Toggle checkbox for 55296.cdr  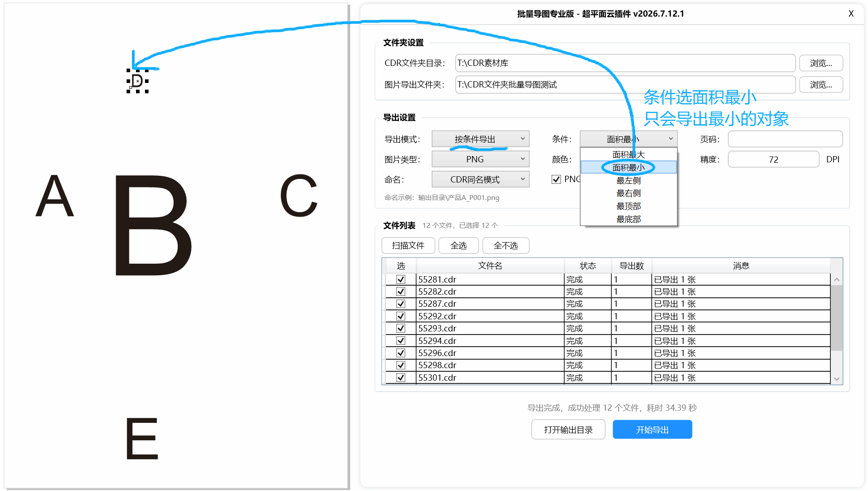pyautogui.click(x=401, y=353)
